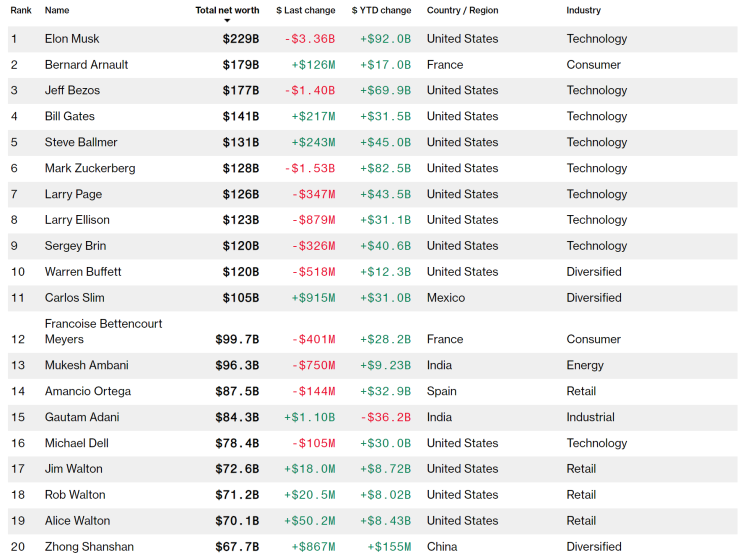
Task: Sort by the Industry column header
Action: coord(584,10)
